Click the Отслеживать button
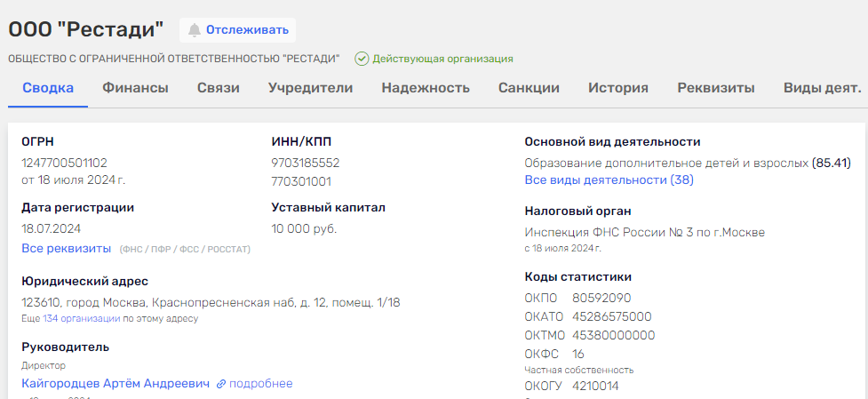 237,30
